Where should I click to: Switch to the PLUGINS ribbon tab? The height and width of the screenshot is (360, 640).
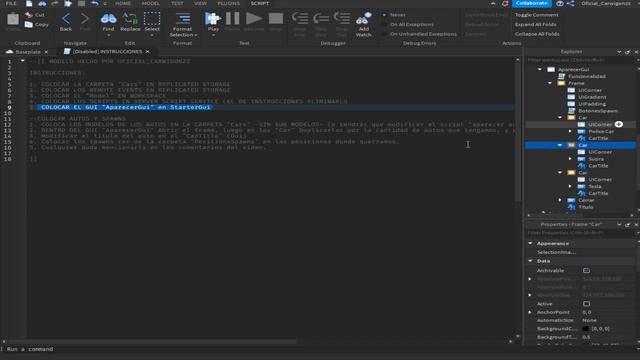point(229,3)
